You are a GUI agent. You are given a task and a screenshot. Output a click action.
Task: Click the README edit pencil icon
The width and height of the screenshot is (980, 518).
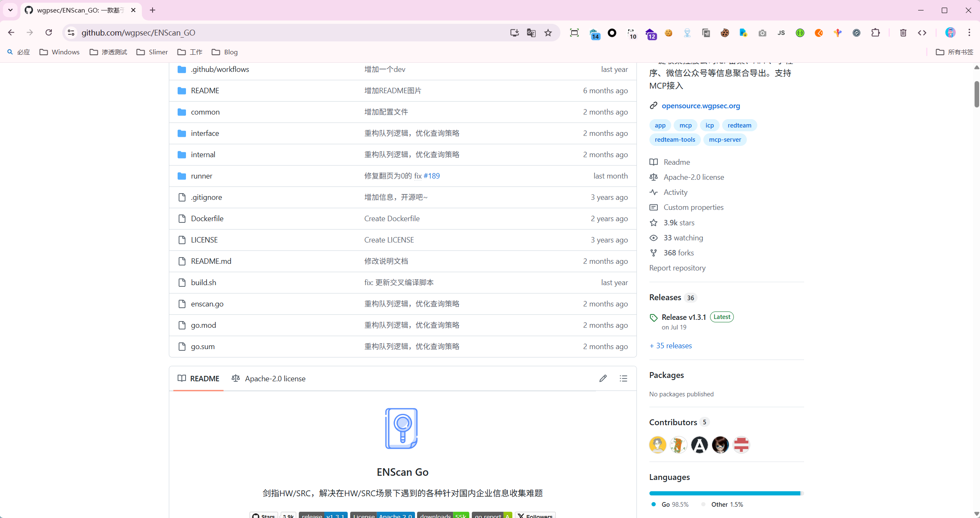pos(603,378)
